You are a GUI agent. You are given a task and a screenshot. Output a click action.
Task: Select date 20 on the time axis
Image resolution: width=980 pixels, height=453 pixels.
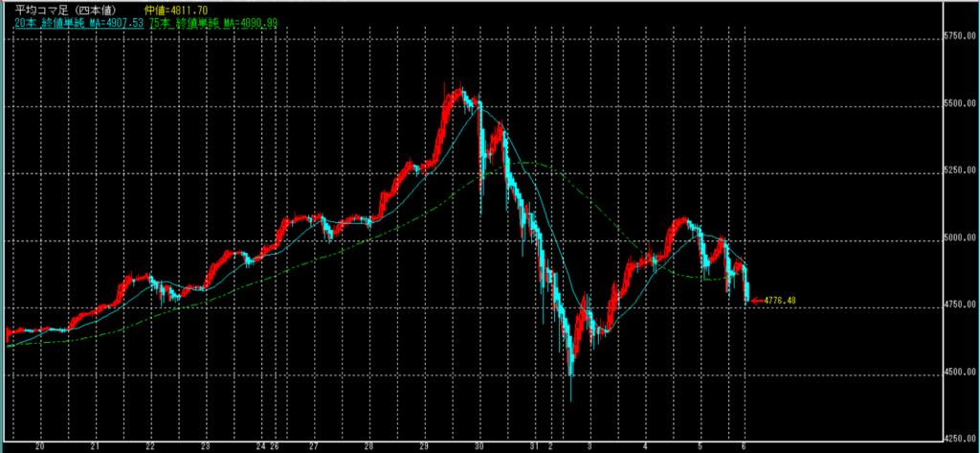coord(39,446)
